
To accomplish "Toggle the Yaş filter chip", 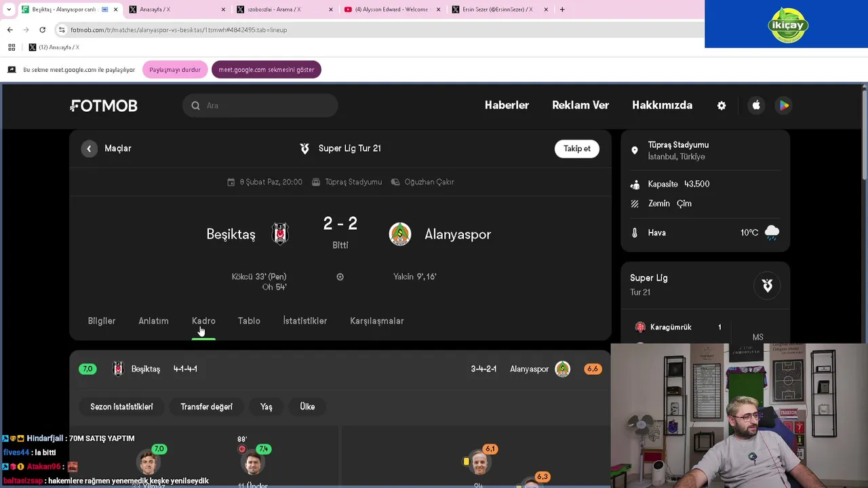I will click(x=266, y=407).
